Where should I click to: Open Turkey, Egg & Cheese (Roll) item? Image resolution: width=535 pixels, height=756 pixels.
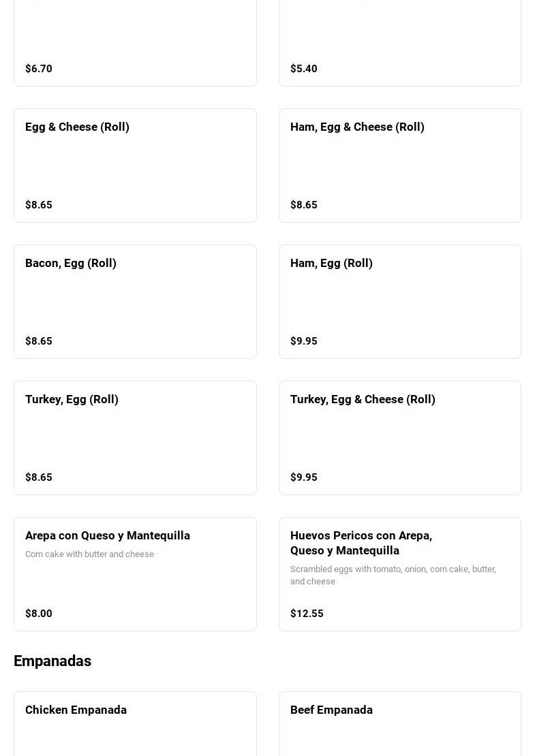pyautogui.click(x=399, y=438)
